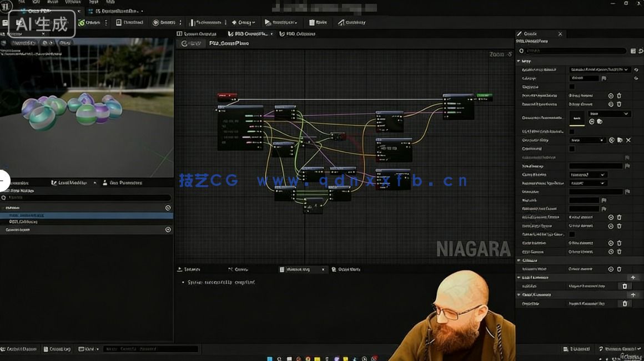Open the grid settings icon beside the details search
This screenshot has height=361, width=644.
coord(633,51)
